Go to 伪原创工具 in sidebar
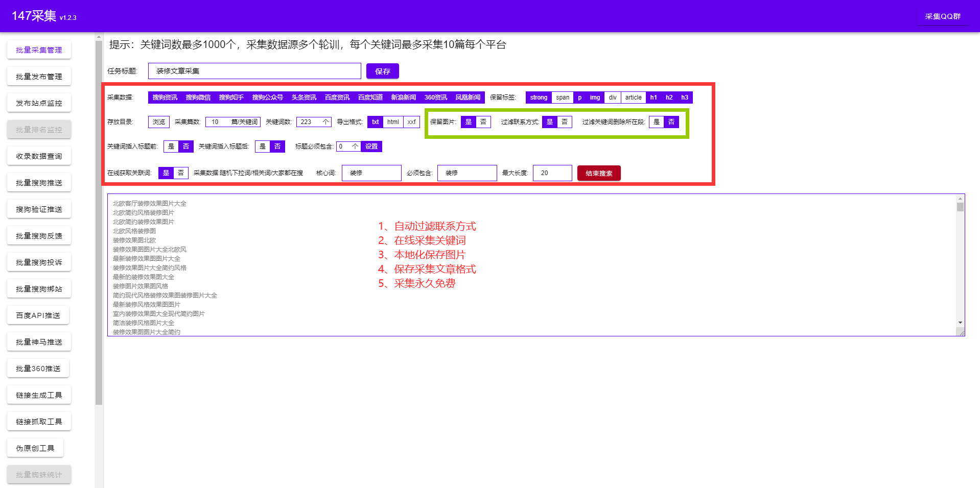This screenshot has width=980, height=488. point(35,448)
